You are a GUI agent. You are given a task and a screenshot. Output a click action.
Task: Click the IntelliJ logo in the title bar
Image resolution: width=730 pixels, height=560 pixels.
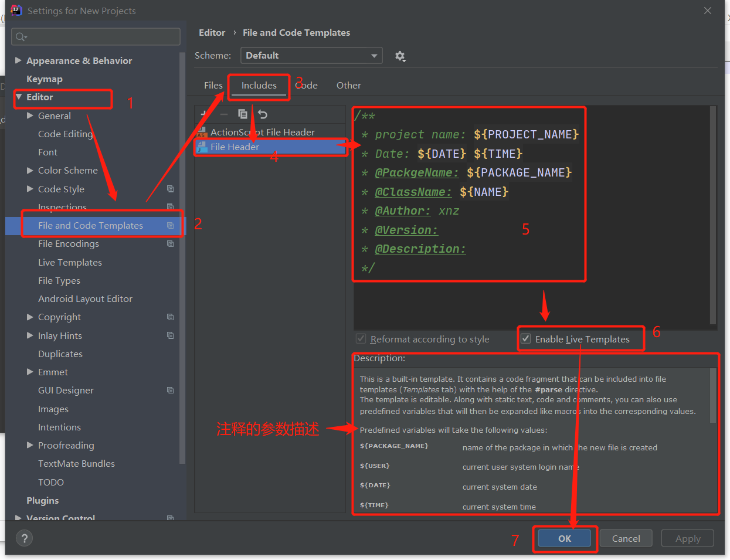click(x=16, y=10)
